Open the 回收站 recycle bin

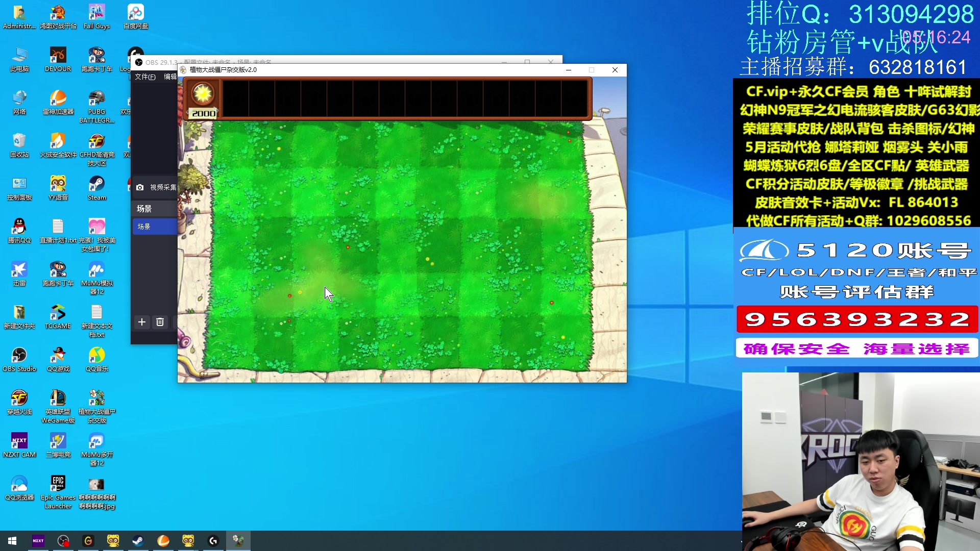pyautogui.click(x=19, y=145)
